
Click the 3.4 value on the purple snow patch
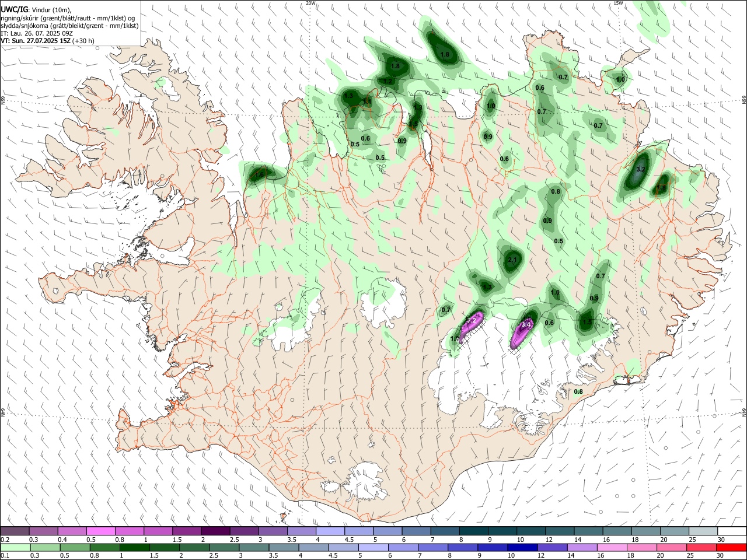click(526, 324)
